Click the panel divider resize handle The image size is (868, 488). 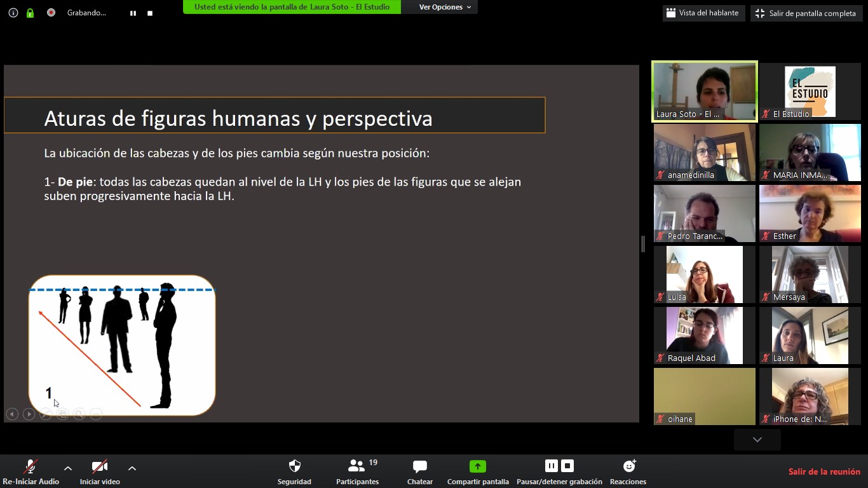[x=643, y=243]
